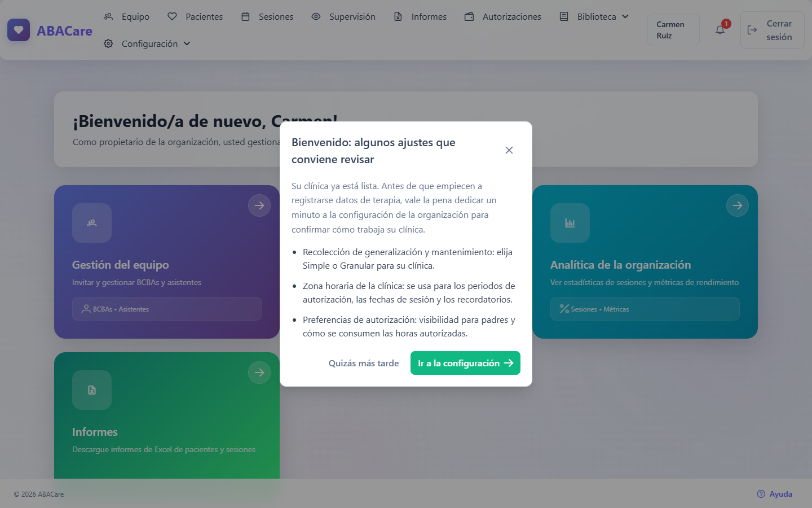
Task: Click the Sesiones calendar icon in the nav bar
Action: [245, 17]
